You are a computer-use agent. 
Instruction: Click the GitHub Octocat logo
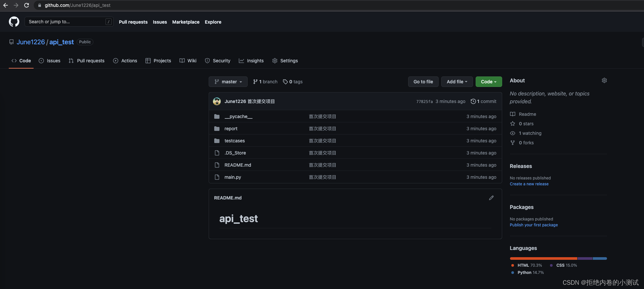point(14,22)
